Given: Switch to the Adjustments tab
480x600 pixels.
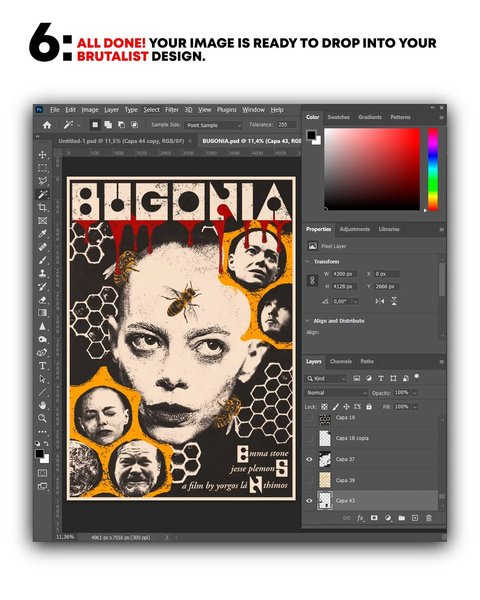Looking at the screenshot, I should 355,229.
